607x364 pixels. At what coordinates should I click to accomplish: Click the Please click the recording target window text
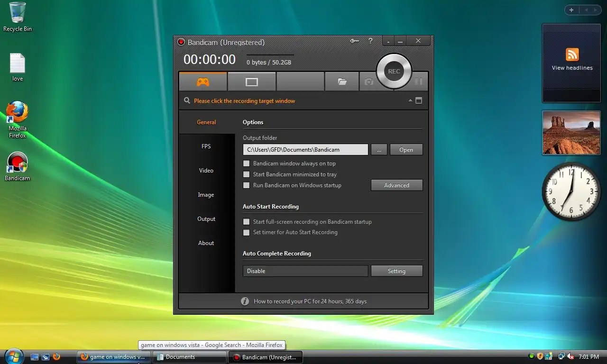tap(244, 101)
